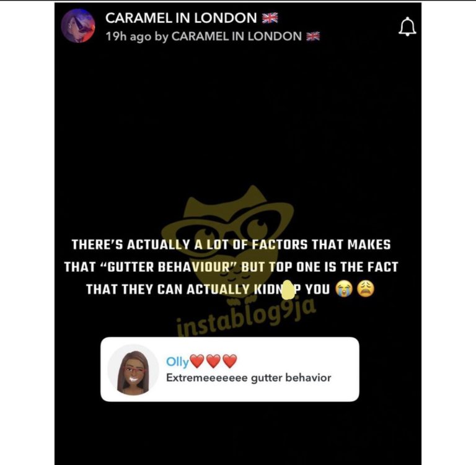
Task: Click the small flag in the subtitle line
Action: pyautogui.click(x=312, y=37)
